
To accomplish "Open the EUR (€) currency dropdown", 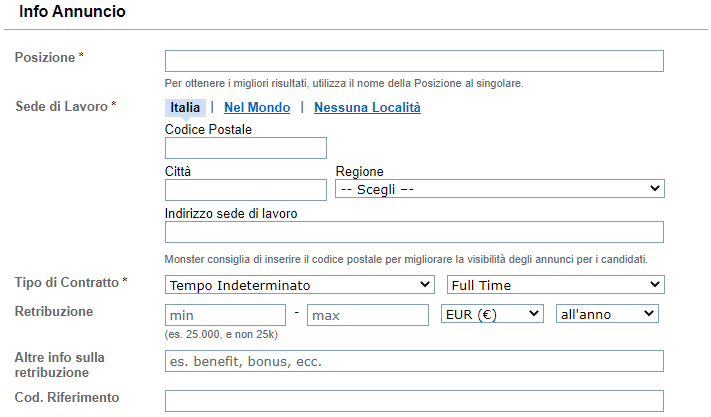I will [492, 314].
